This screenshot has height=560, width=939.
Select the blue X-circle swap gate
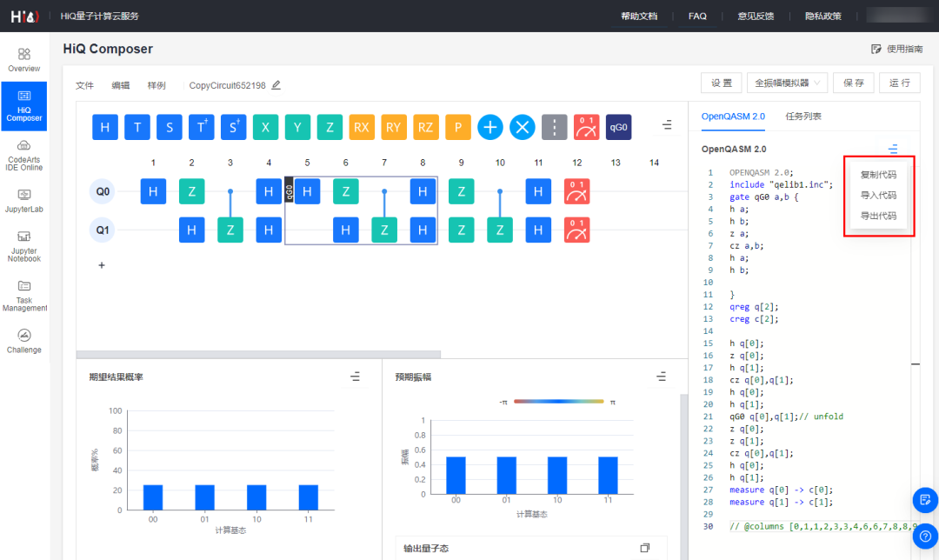click(523, 127)
